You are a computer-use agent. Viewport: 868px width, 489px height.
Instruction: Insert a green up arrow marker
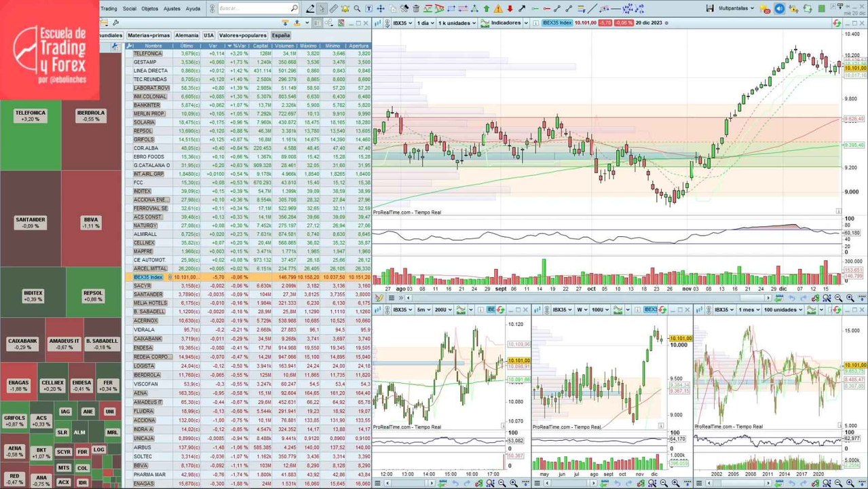pos(487,9)
